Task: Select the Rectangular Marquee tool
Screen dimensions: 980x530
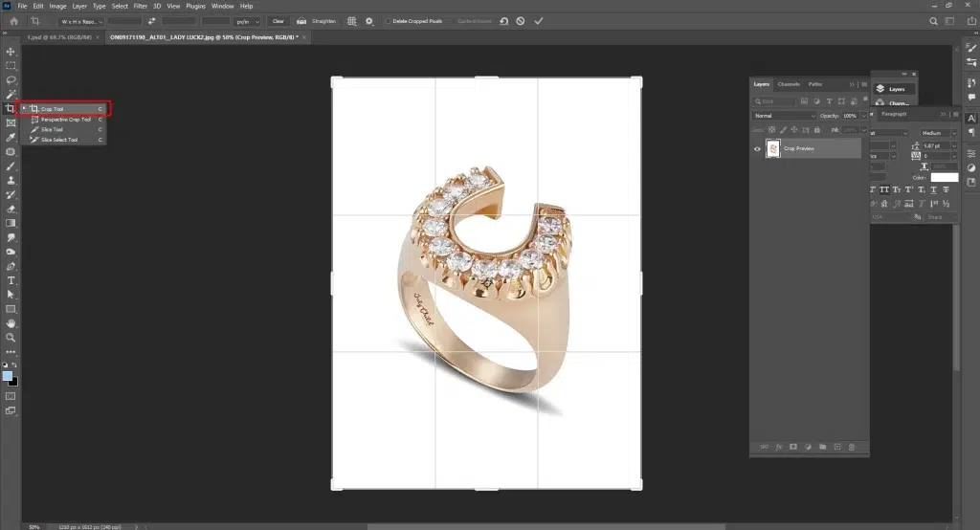Action: (11, 66)
